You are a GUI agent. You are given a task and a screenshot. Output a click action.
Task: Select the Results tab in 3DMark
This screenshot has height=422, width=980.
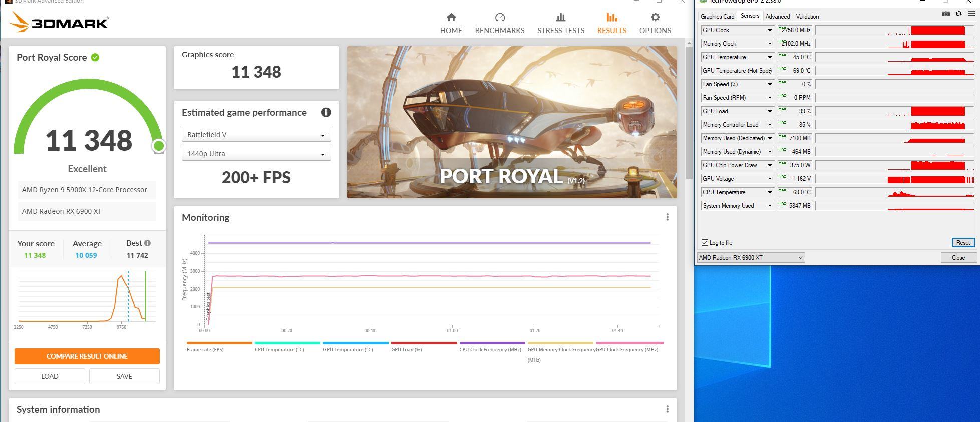click(x=611, y=24)
